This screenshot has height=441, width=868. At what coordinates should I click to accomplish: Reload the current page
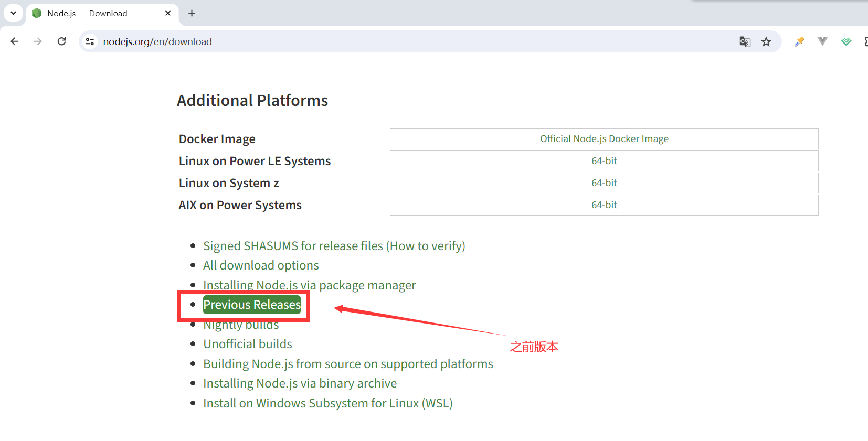click(x=62, y=41)
